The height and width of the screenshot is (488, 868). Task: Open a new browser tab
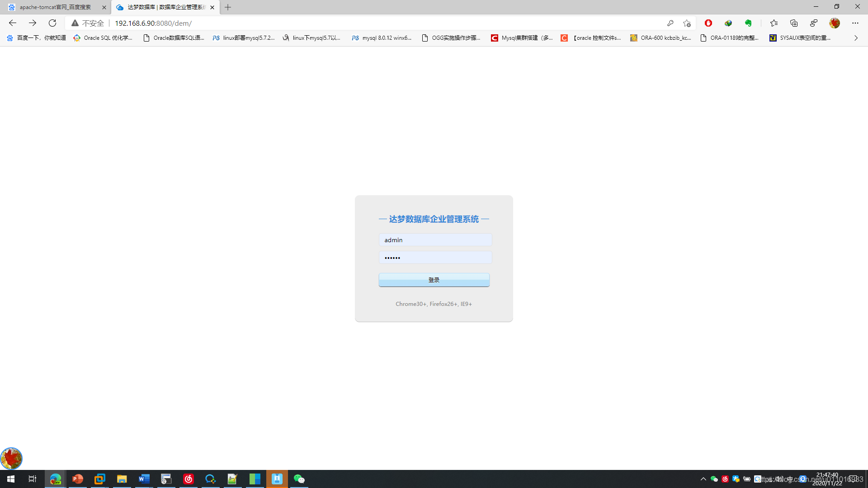228,7
